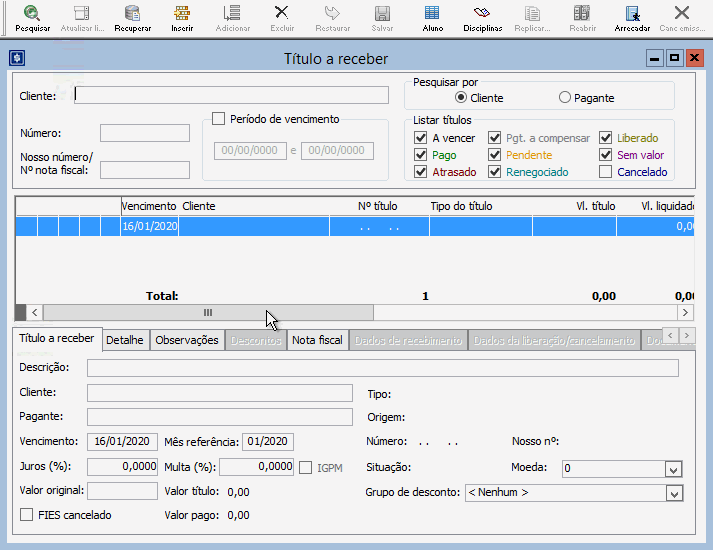Expand the Grupo de desconto dropdown
This screenshot has height=550, width=713.
pos(673,493)
